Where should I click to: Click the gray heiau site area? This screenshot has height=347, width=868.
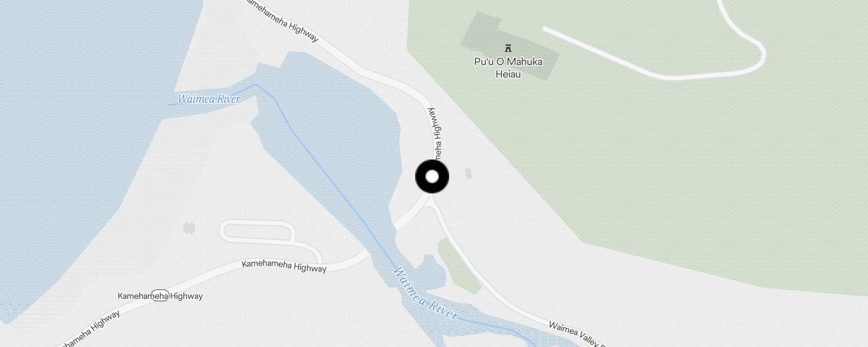[x=510, y=46]
